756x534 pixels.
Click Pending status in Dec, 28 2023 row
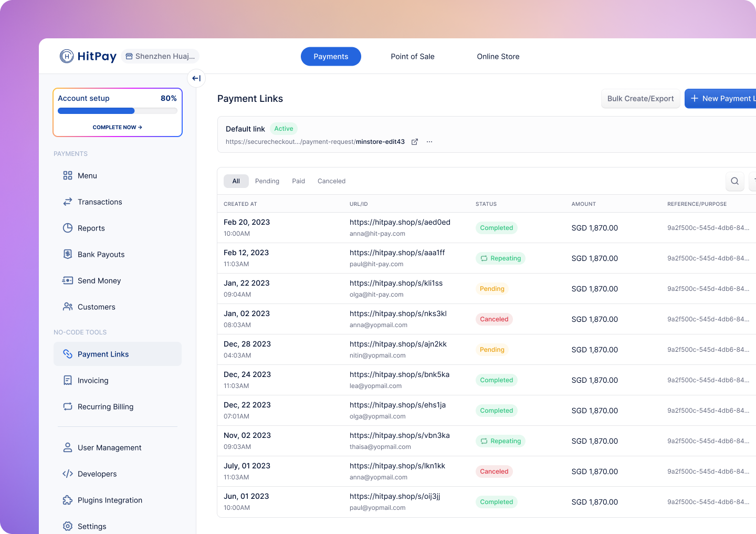[x=492, y=350]
